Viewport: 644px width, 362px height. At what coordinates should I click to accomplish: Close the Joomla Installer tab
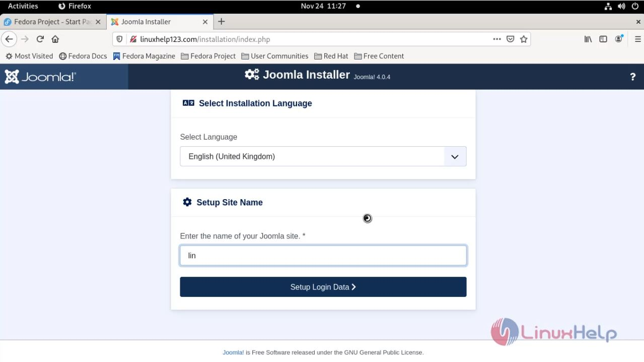pyautogui.click(x=205, y=22)
